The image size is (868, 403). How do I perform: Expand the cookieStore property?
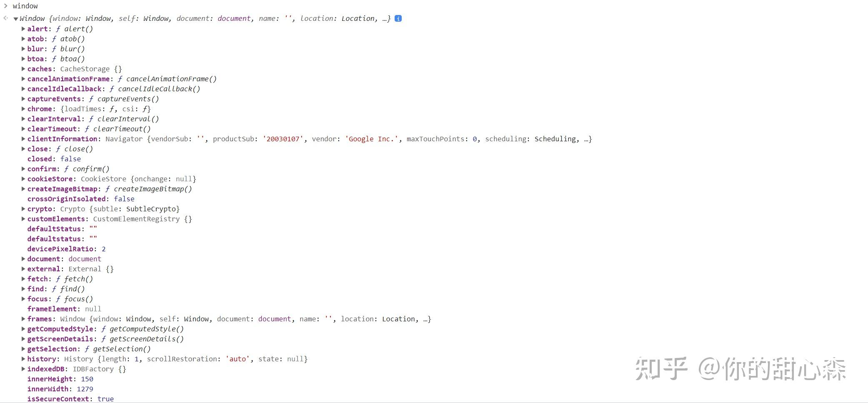(23, 179)
